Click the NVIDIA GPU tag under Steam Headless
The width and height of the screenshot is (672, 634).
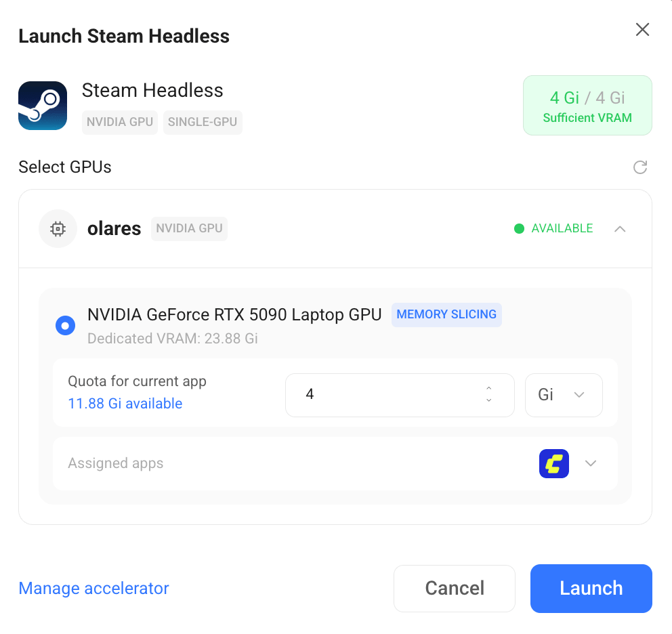point(120,122)
